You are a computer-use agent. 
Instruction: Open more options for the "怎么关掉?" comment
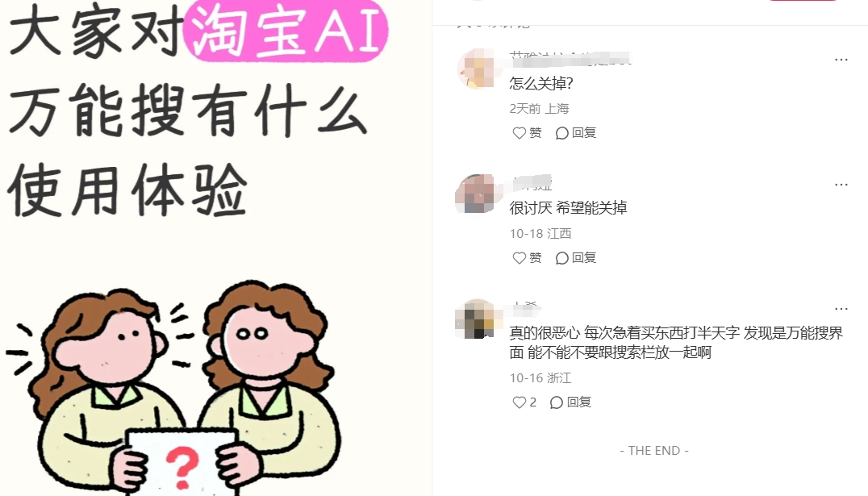(x=841, y=60)
